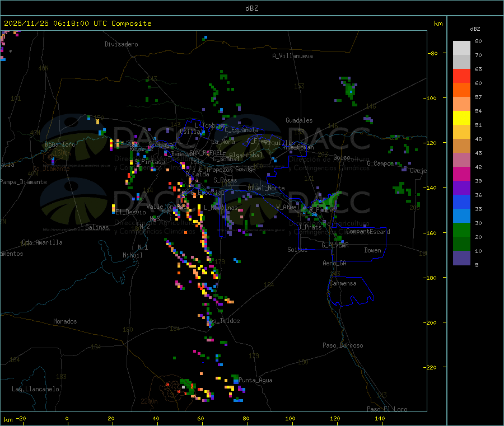The width and height of the screenshot is (504, 426).
Task: Click the Bowen map label
Action: [372, 250]
